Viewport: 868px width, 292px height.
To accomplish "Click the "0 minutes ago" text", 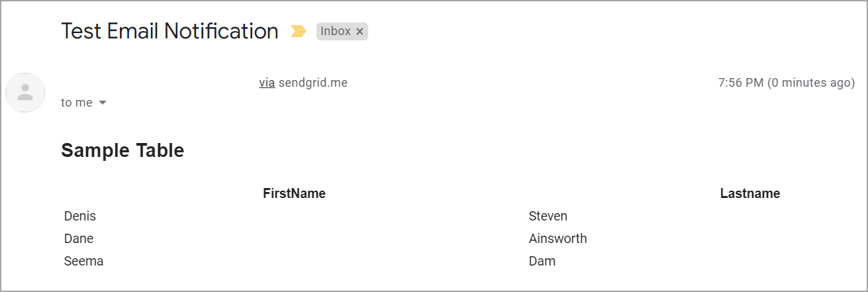I will pos(810,83).
